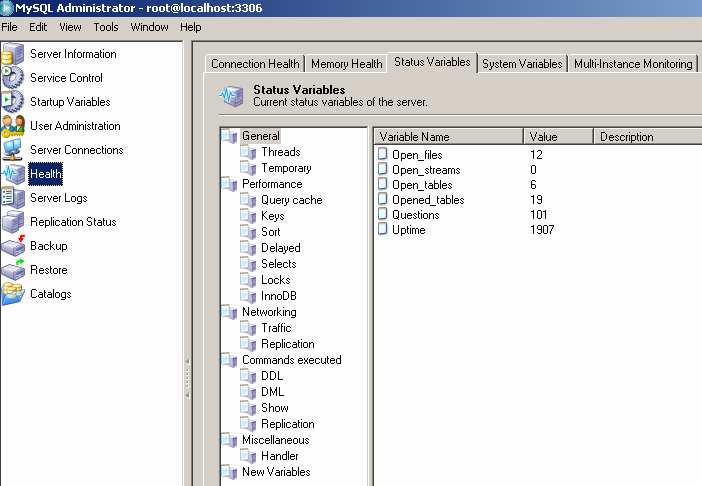Click the Replication Status icon
The height and width of the screenshot is (486, 702).
pyautogui.click(x=13, y=222)
